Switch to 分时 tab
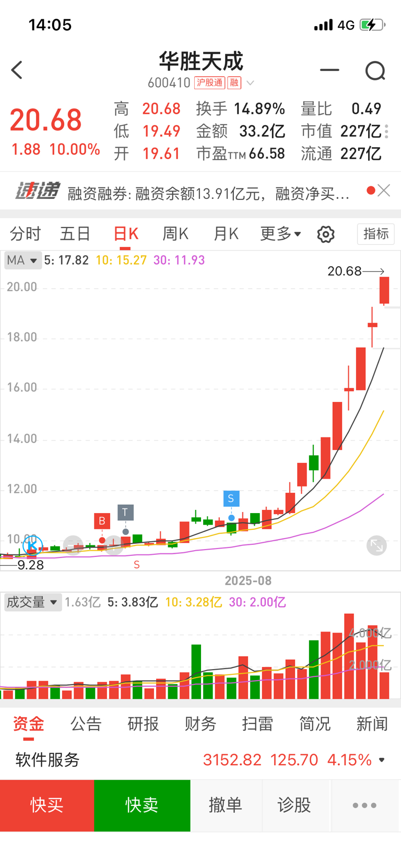The height and width of the screenshot is (868, 401). click(25, 234)
